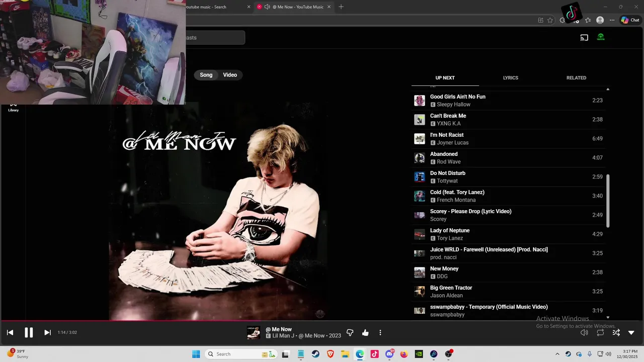Open Windows Start menu
The width and height of the screenshot is (644, 362).
196,354
